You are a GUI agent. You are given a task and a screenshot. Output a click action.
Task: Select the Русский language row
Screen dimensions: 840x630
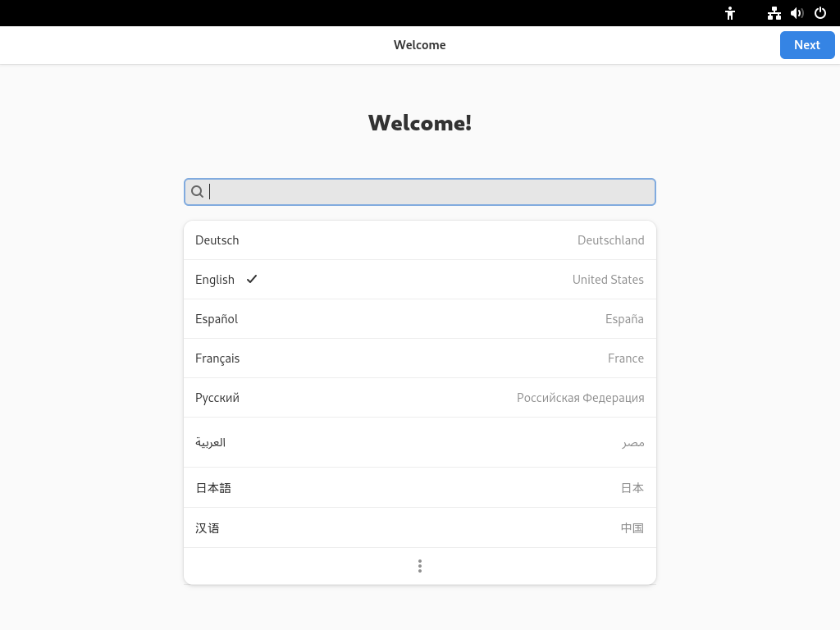pyautogui.click(x=420, y=398)
